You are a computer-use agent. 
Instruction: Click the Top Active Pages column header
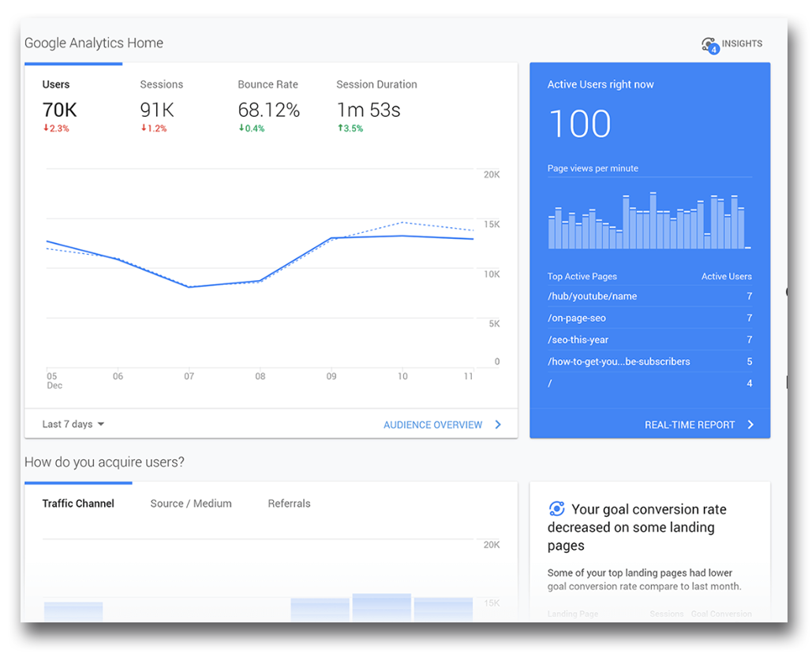tap(582, 276)
